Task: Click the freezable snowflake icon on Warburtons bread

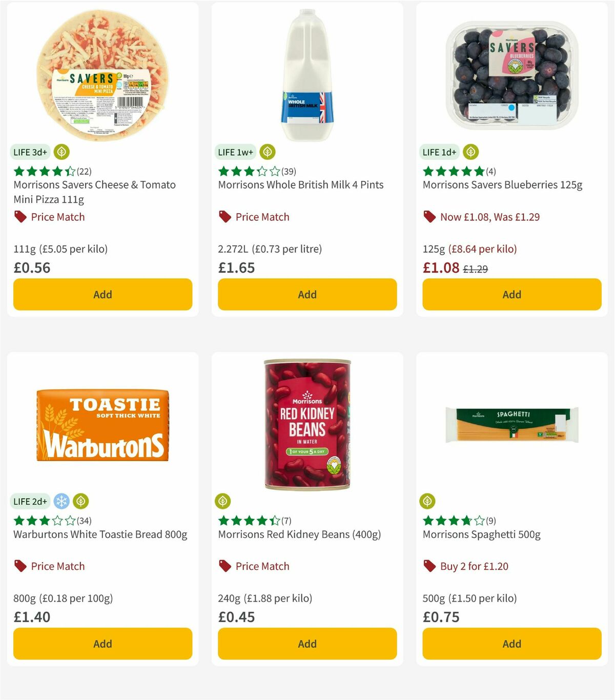Action: click(x=61, y=501)
